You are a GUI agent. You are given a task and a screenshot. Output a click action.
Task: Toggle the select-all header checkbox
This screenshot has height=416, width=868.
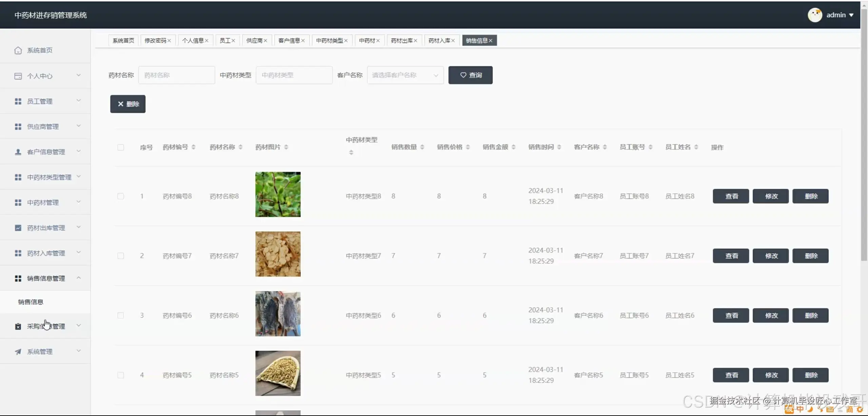tap(121, 147)
